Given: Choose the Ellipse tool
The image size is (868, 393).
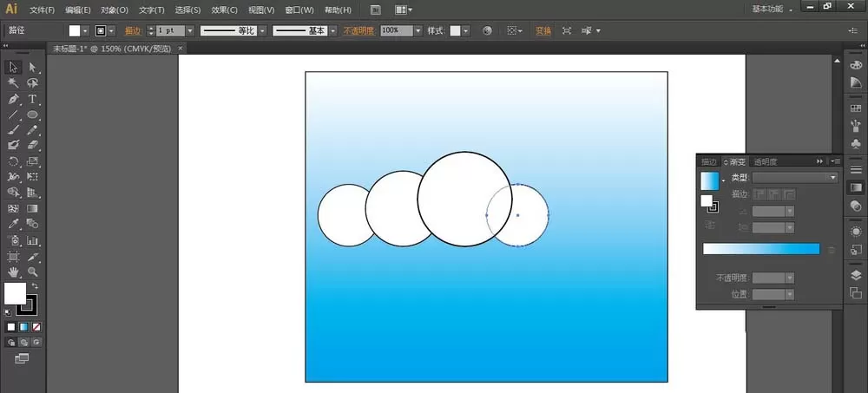Looking at the screenshot, I should (x=33, y=115).
